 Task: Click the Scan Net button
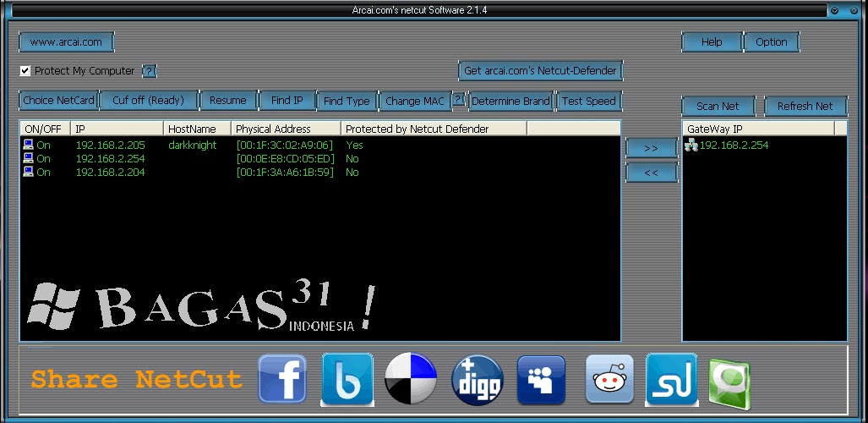pos(718,106)
